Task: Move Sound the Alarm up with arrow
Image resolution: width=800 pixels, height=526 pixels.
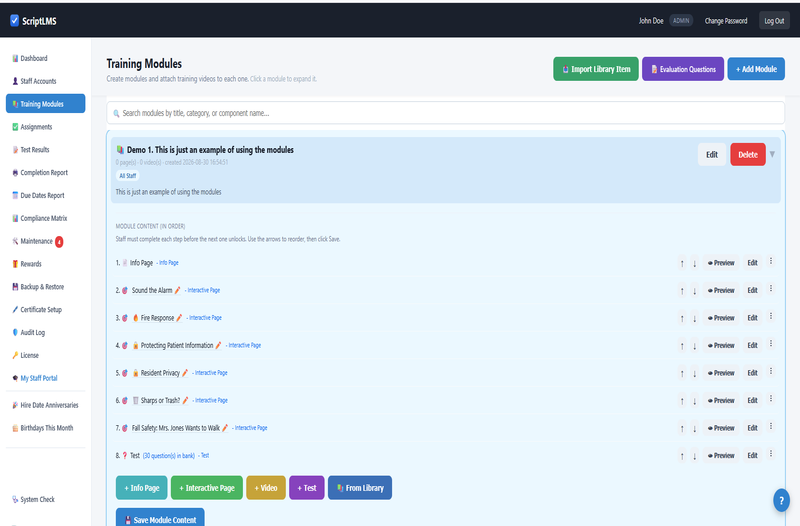Action: tap(682, 291)
